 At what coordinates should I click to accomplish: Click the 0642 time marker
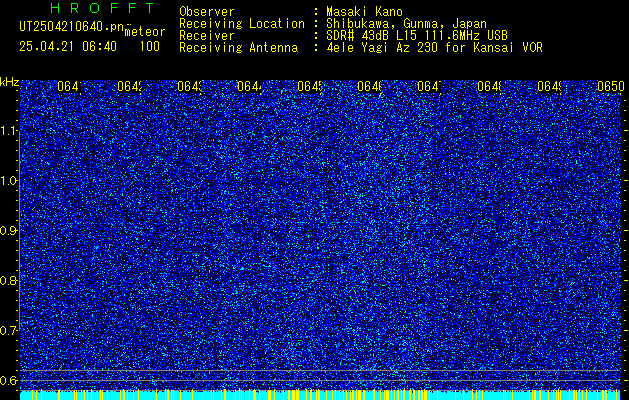[129, 87]
